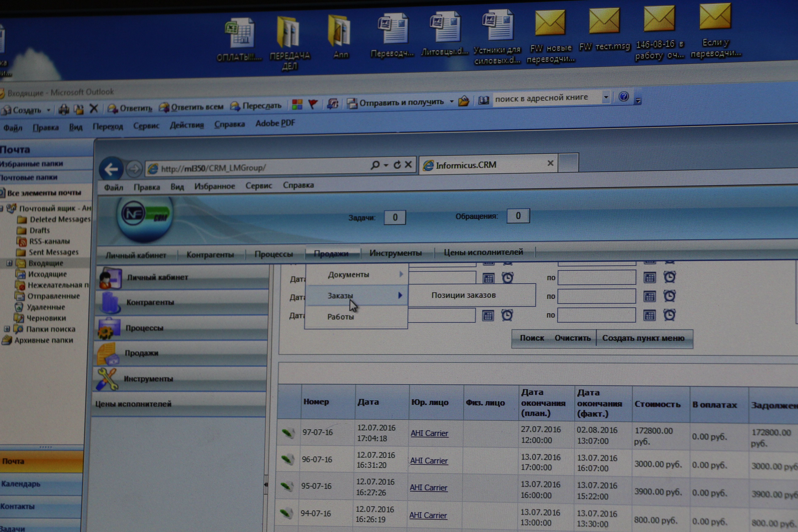Click the Outlook print icon
Viewport: 798px width, 532px height.
(63, 109)
